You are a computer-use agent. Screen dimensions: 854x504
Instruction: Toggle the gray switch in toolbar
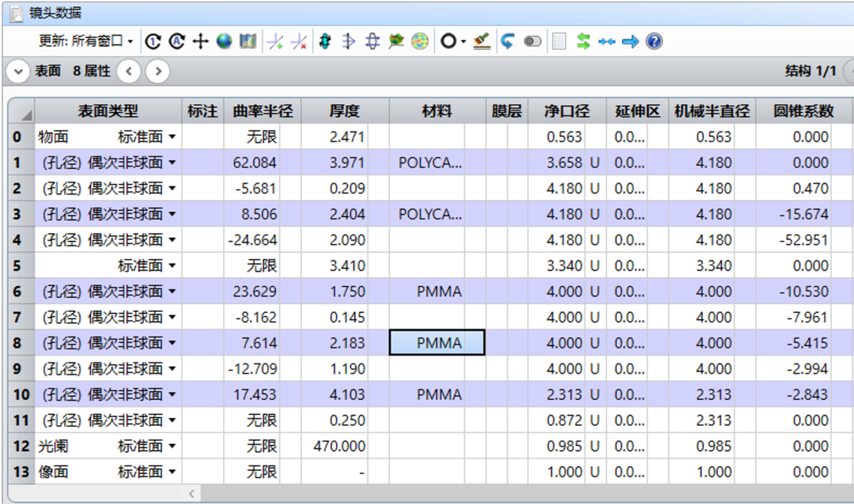point(533,41)
